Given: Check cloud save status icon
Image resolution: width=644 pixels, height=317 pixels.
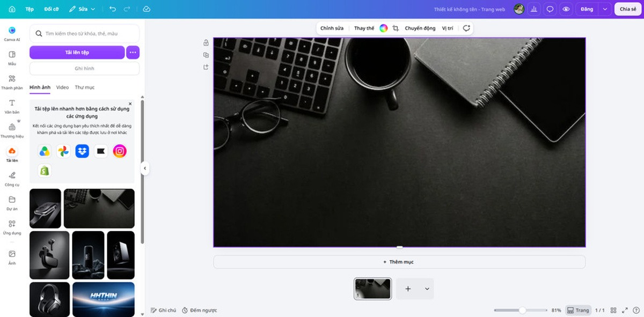Looking at the screenshot, I should click(x=147, y=9).
